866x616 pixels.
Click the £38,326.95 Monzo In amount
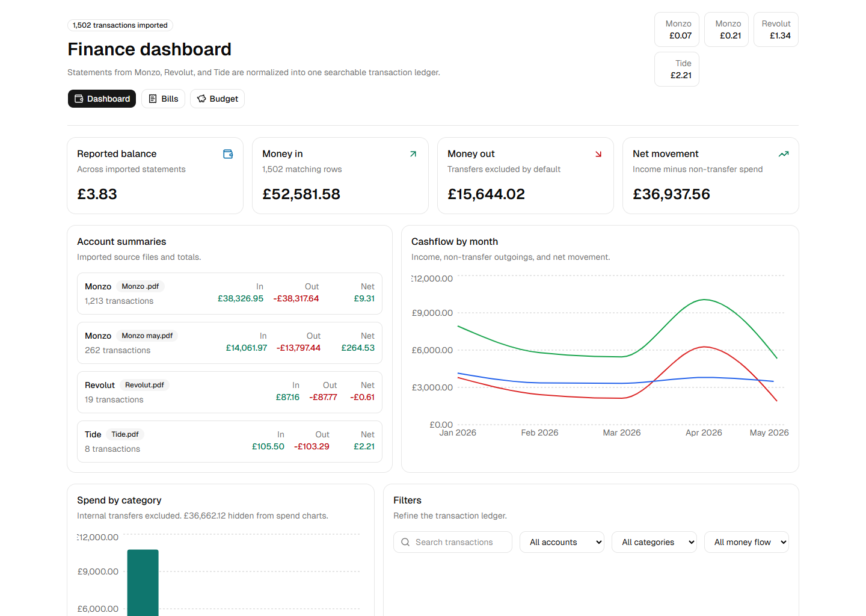[241, 298]
